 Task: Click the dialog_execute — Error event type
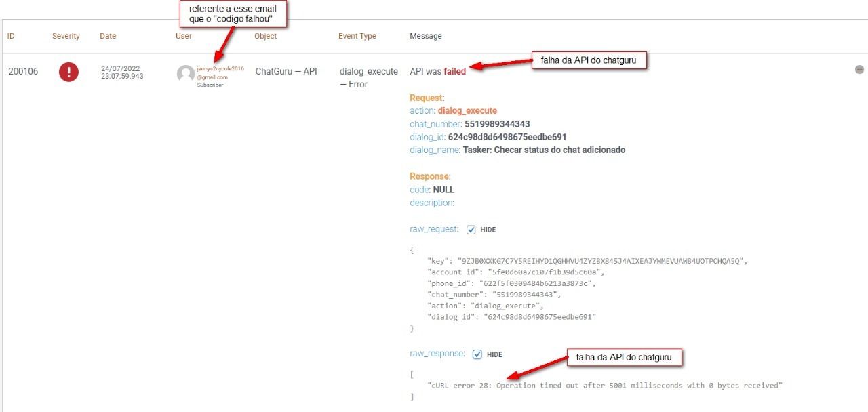pyautogui.click(x=369, y=78)
